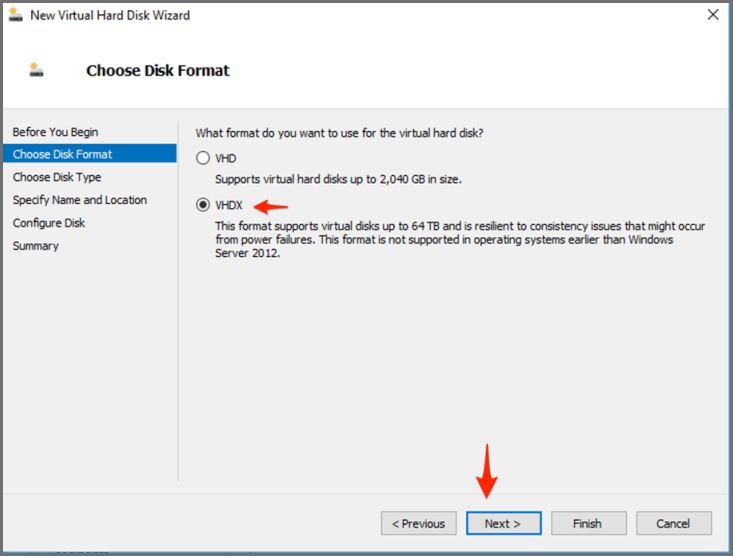This screenshot has height=556, width=733.
Task: Click the window title text
Action: tap(110, 15)
